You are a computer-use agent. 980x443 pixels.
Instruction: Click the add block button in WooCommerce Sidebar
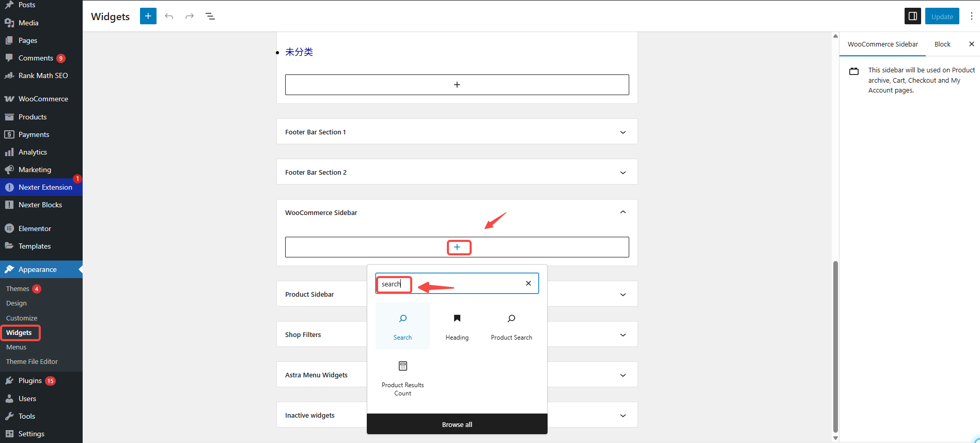pos(457,247)
